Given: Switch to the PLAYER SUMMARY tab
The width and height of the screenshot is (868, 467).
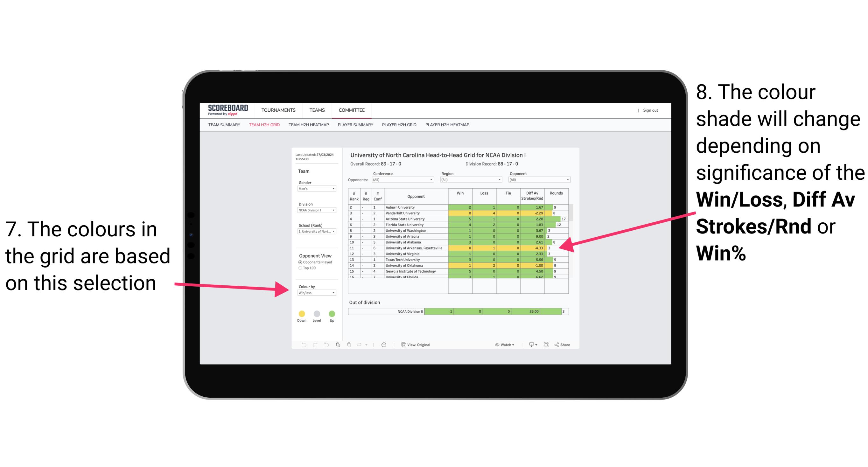Looking at the screenshot, I should [x=355, y=125].
